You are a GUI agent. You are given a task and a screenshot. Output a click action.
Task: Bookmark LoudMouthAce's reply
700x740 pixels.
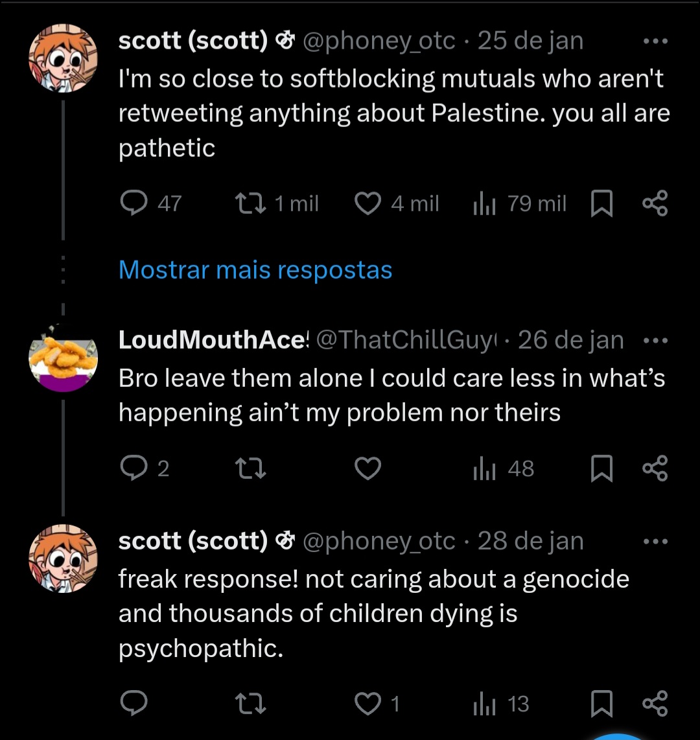[x=602, y=469]
